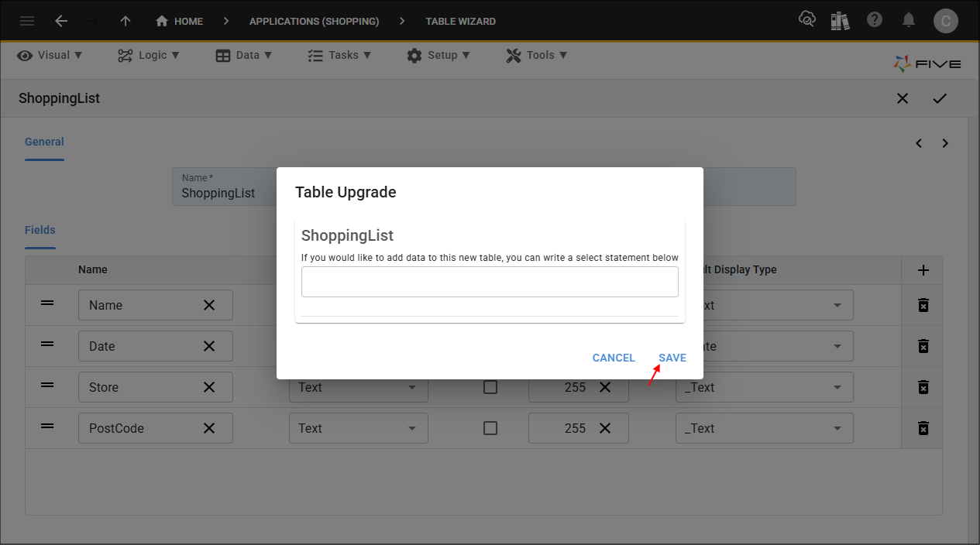
Task: Delete the PostCode field row
Action: [923, 428]
